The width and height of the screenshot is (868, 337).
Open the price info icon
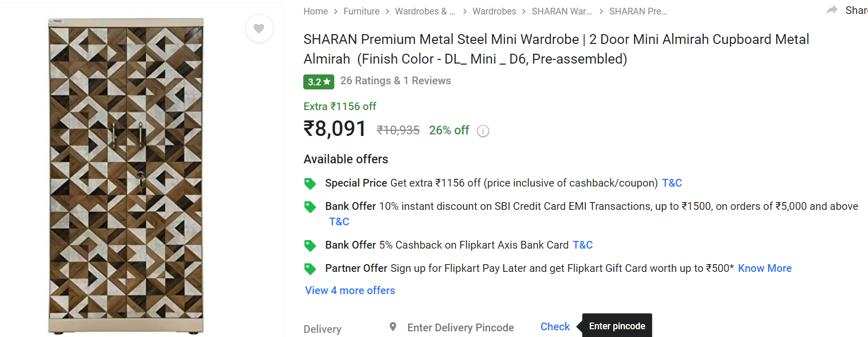tap(483, 131)
